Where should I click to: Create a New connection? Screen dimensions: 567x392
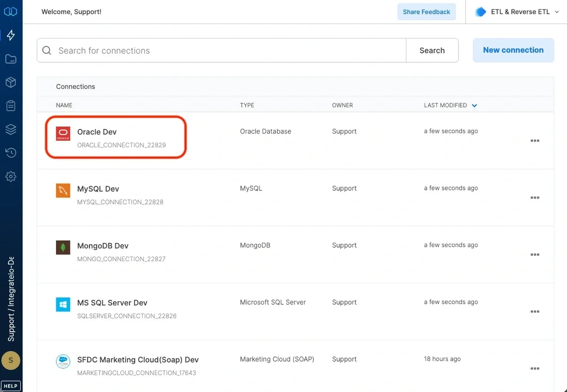513,50
